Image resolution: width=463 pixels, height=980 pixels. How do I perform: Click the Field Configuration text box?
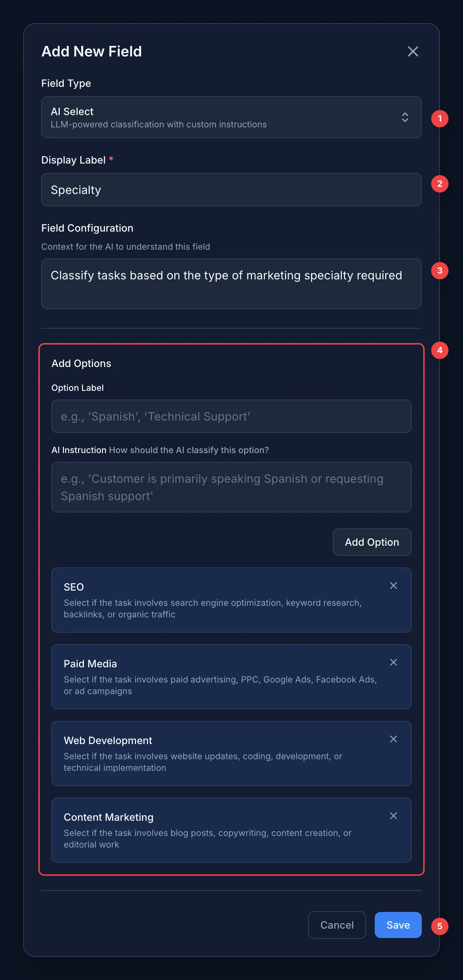click(231, 283)
